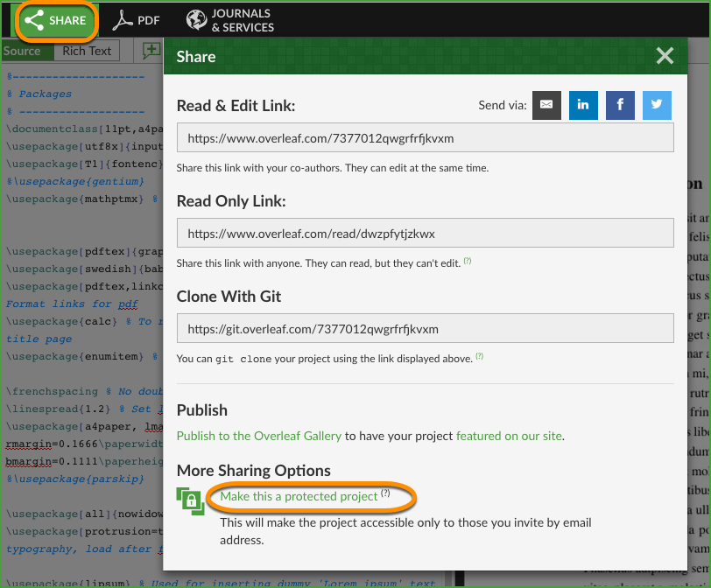Screen dimensions: 711x588
Task: Click the \usepackage{parskip} comment line
Action: click(x=75, y=479)
